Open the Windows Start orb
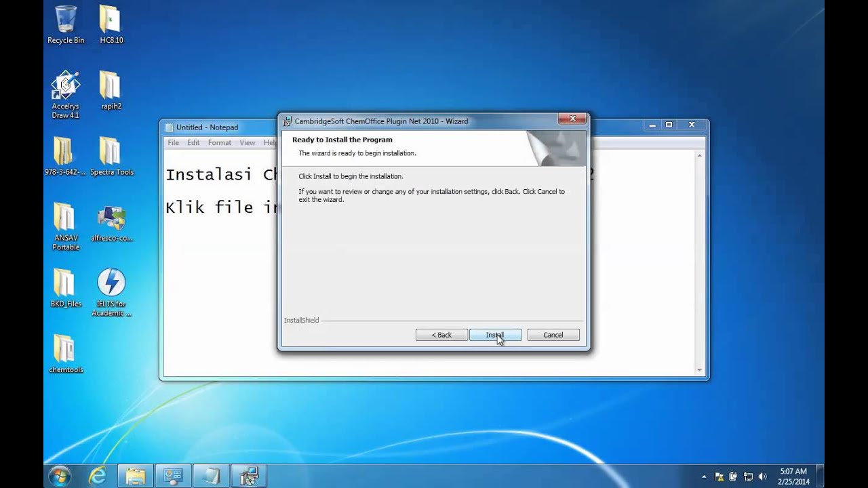The width and height of the screenshot is (868, 488). coord(60,476)
